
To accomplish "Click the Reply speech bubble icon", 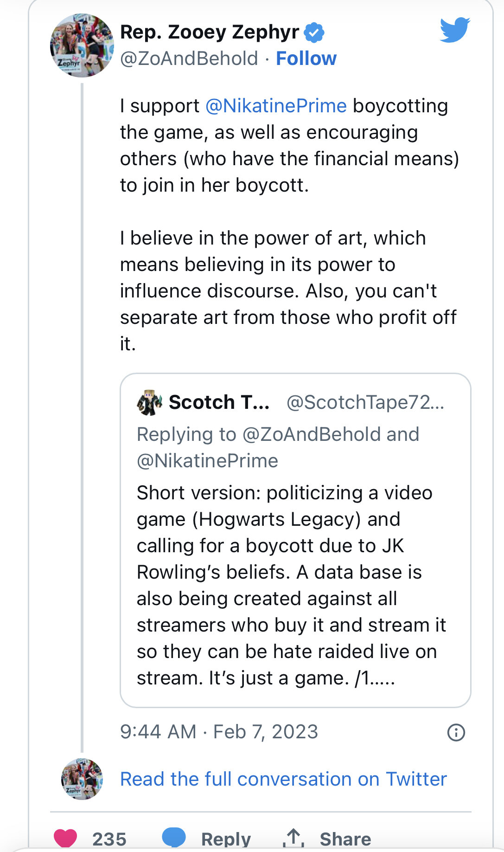I will click(174, 838).
